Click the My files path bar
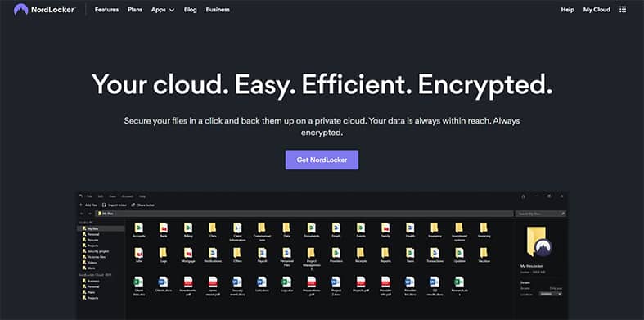Viewport: 644px width, 320px height. 304,214
